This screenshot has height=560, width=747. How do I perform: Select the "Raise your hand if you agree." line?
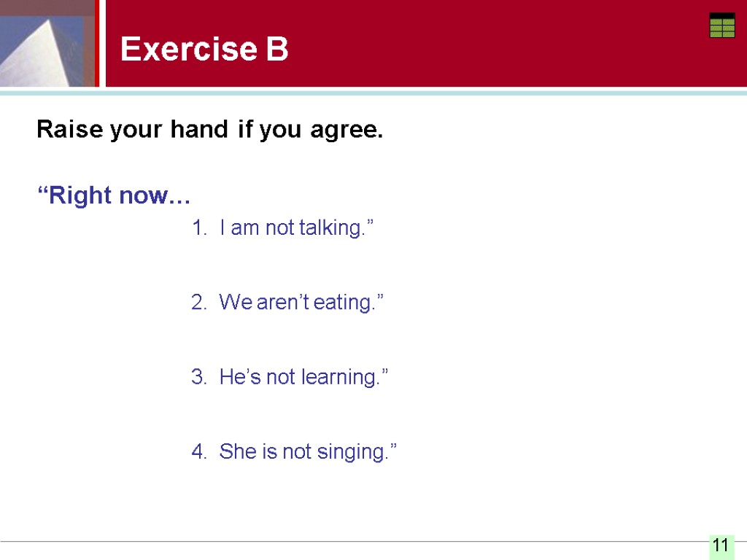[210, 131]
